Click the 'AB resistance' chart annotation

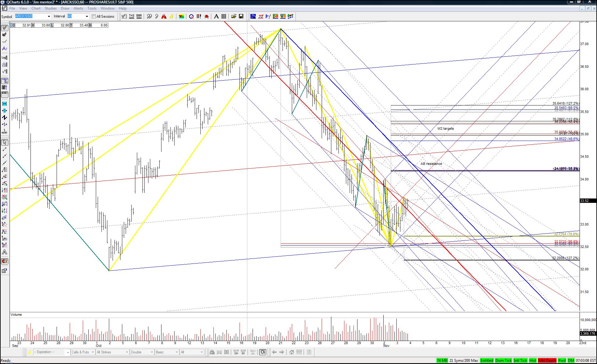click(431, 164)
